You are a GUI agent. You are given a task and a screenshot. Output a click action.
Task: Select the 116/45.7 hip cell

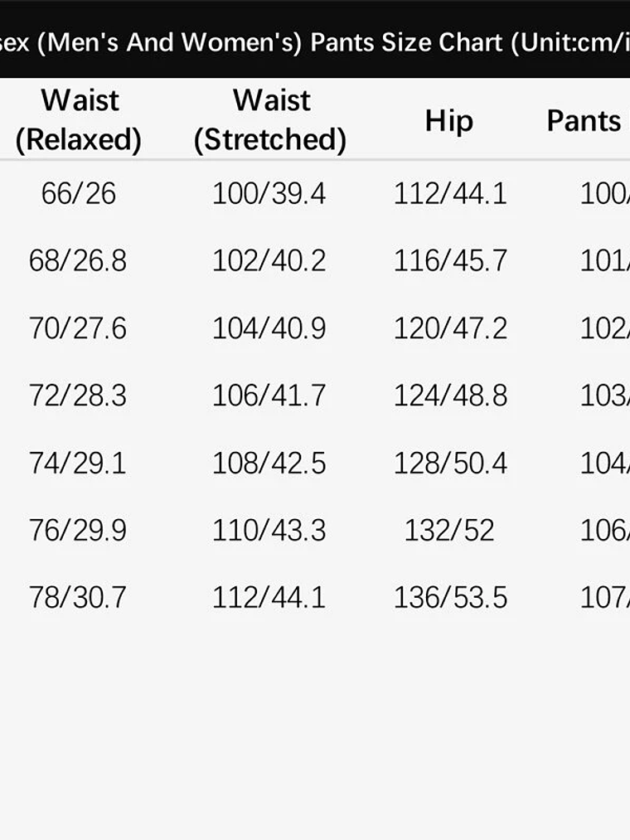click(450, 261)
